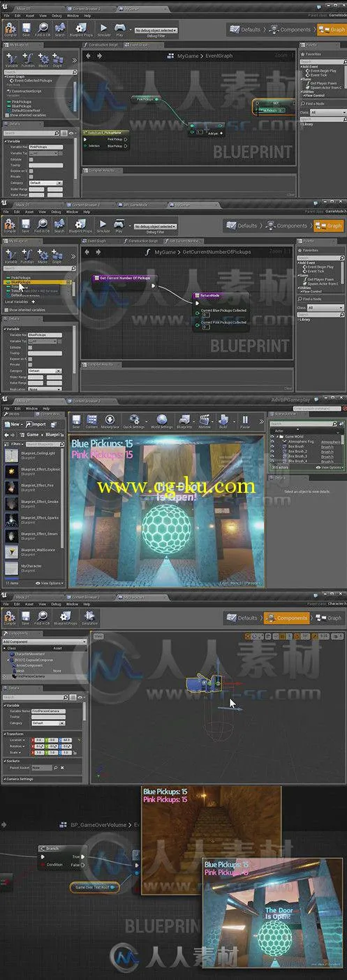Click Find in CB in EventGraph window
347x980 pixels.
point(43,31)
